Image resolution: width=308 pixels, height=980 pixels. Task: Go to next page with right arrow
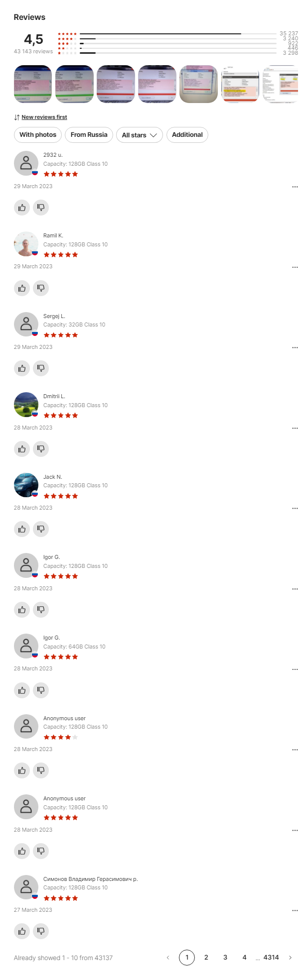point(291,958)
